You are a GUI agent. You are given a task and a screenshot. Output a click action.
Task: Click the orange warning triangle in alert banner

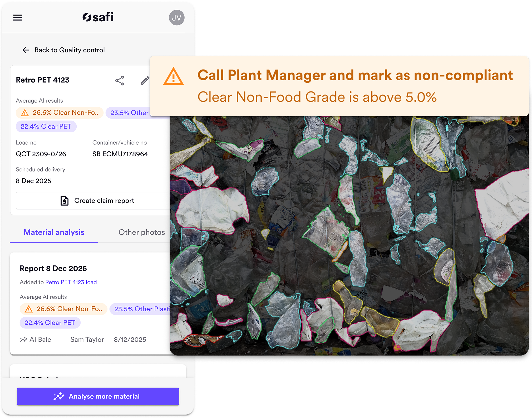pyautogui.click(x=173, y=76)
